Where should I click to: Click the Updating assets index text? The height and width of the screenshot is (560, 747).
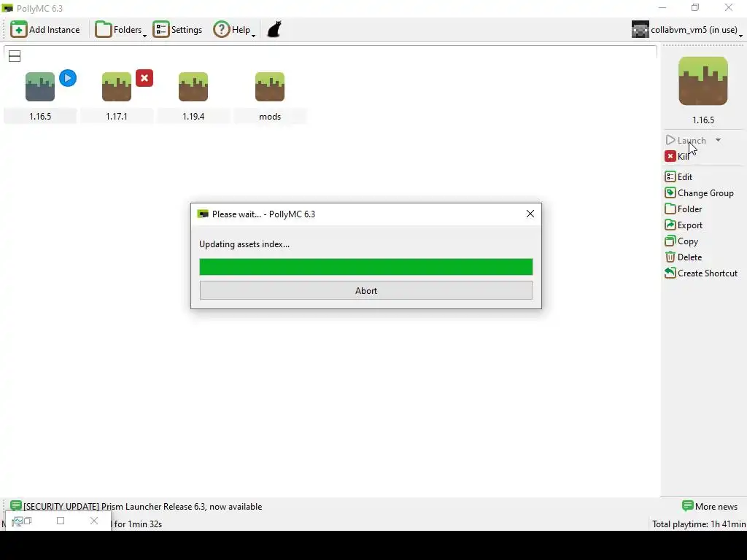tap(244, 244)
